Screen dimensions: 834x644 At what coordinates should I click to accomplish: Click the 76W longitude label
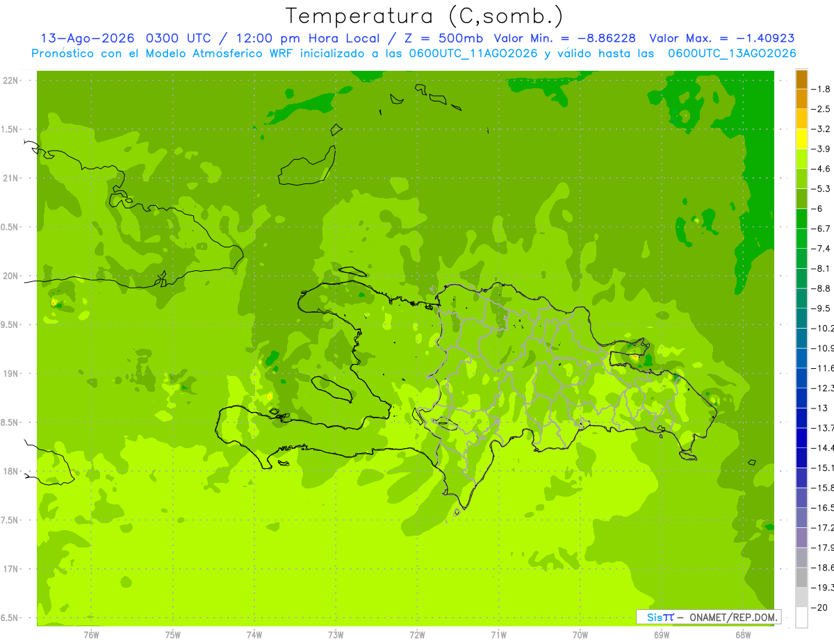coord(92,635)
